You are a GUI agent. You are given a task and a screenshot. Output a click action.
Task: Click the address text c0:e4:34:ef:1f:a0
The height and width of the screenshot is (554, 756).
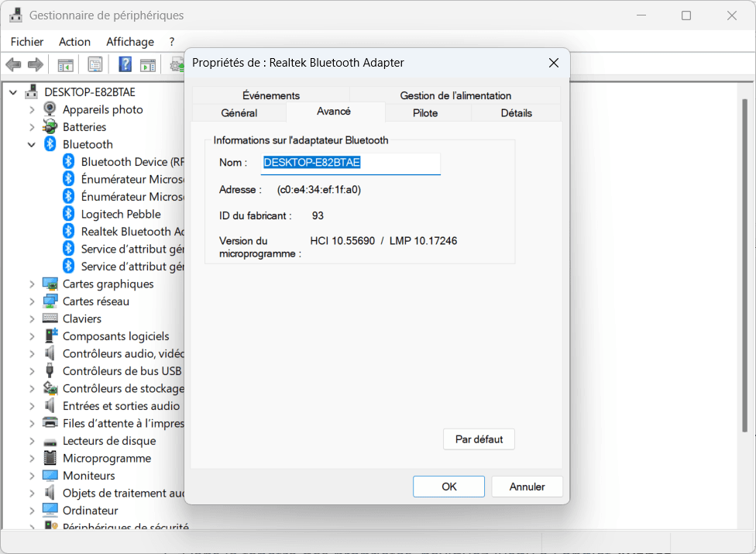click(318, 190)
